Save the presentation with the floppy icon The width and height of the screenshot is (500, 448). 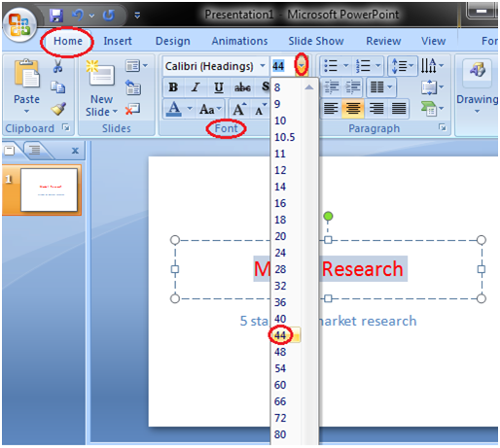(56, 16)
